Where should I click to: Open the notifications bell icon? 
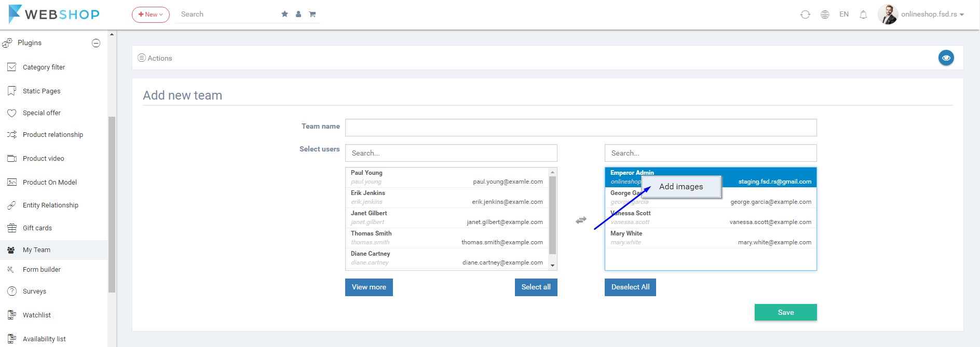(x=863, y=15)
